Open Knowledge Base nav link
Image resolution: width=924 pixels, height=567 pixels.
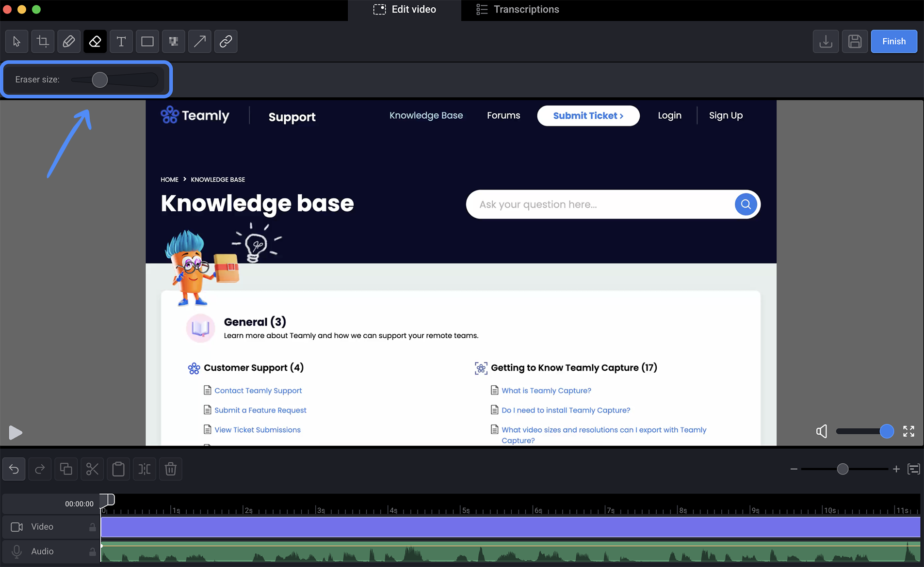(426, 115)
